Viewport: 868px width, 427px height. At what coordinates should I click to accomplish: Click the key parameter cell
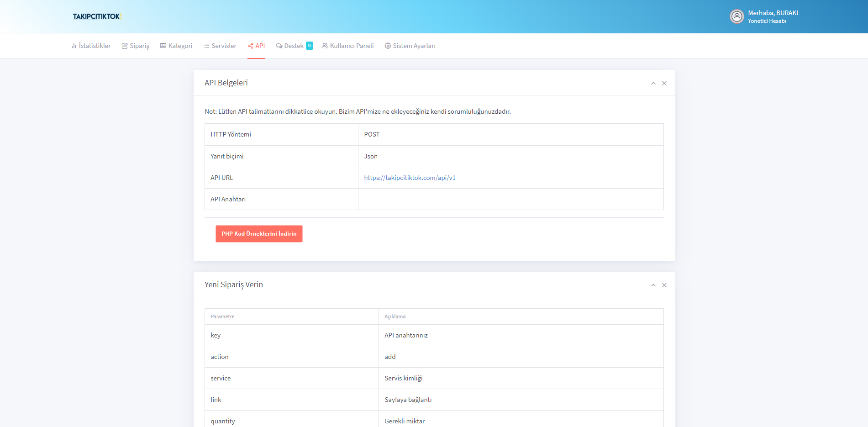292,335
